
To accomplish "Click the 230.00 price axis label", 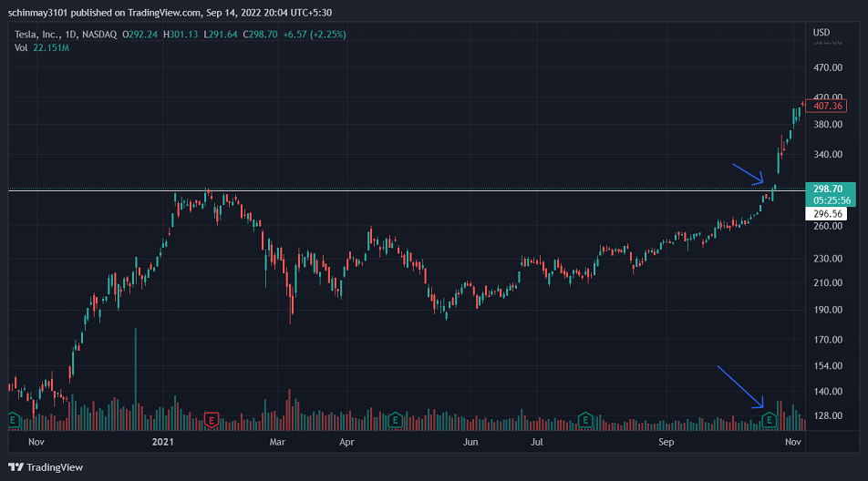I will click(828, 258).
